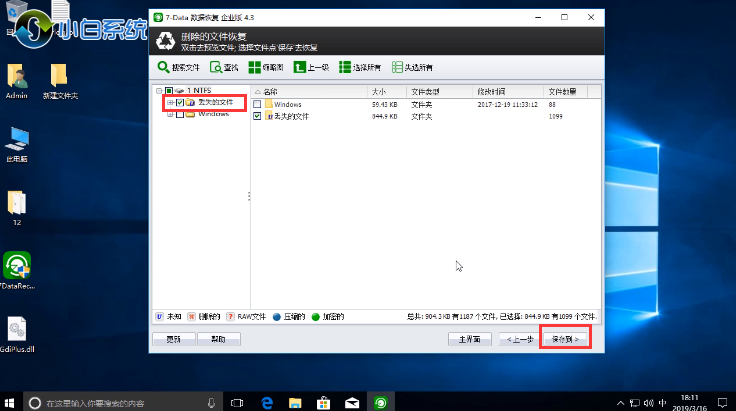Sort by the 大小 column header

point(387,91)
